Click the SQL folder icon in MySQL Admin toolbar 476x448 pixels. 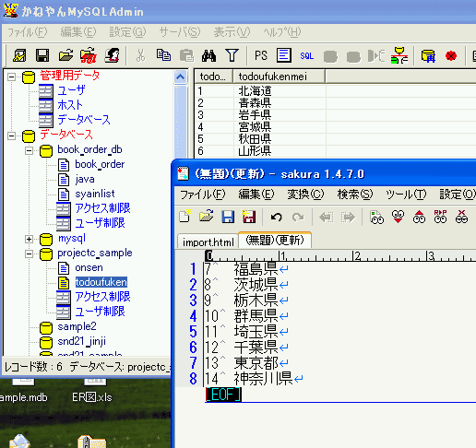click(89, 55)
